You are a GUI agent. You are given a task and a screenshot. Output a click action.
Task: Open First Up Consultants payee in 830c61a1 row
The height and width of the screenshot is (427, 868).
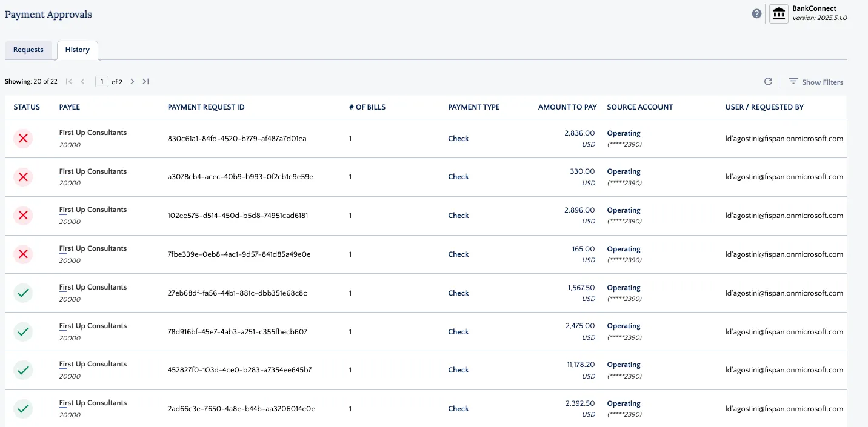(x=93, y=133)
